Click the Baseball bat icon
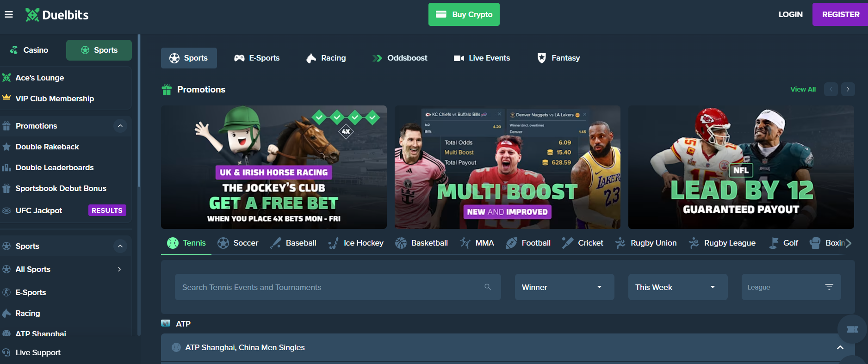Viewport: 868px width, 364px height. click(276, 243)
